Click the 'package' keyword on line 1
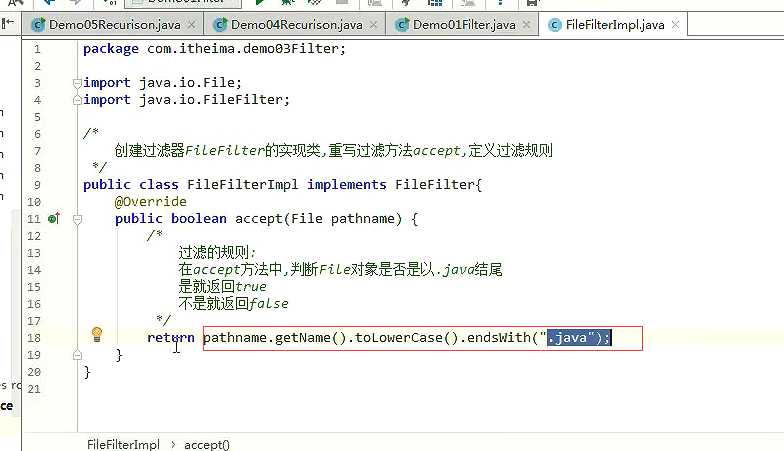This screenshot has height=451, width=784. coord(110,49)
